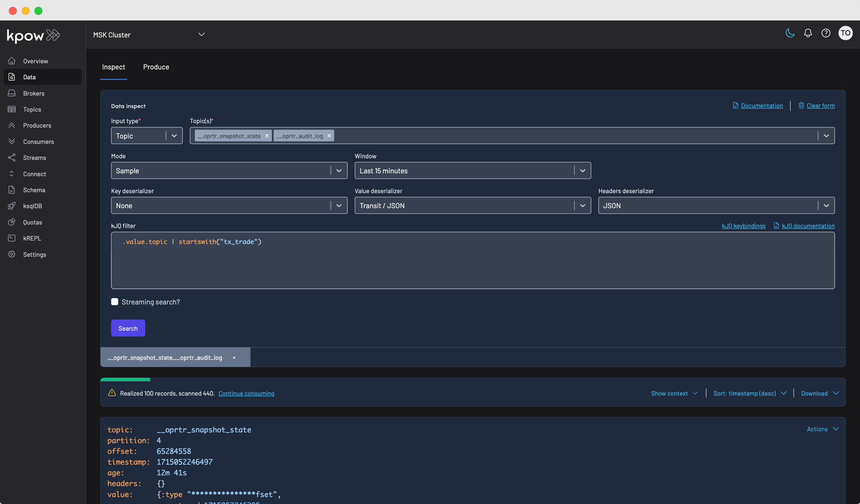
Task: Select the Producers sidebar item
Action: pos(37,125)
